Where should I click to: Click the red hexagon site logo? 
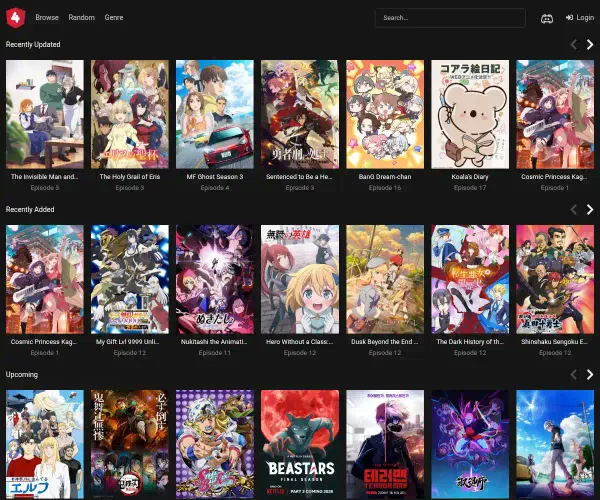pos(16,18)
